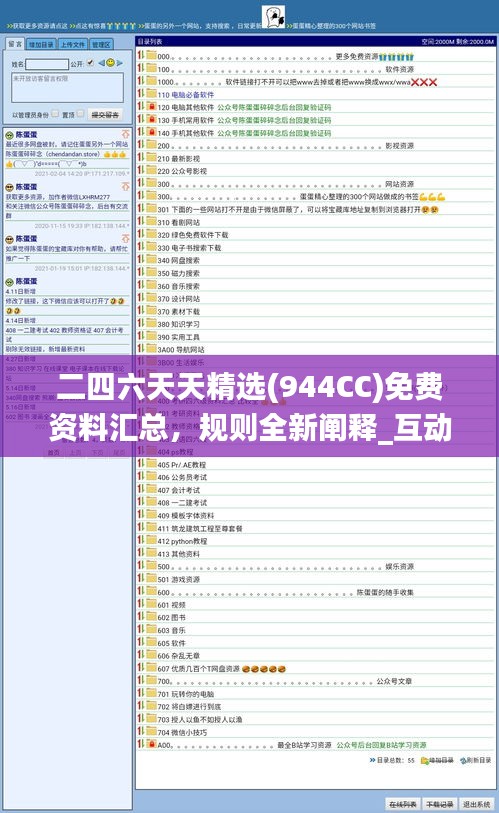Click the locked folder icon of 130 手机常用软件

coord(151,119)
